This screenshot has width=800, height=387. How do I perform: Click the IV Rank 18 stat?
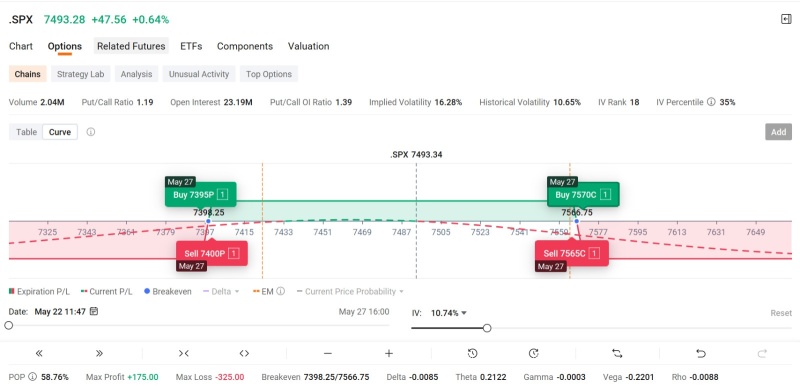619,102
